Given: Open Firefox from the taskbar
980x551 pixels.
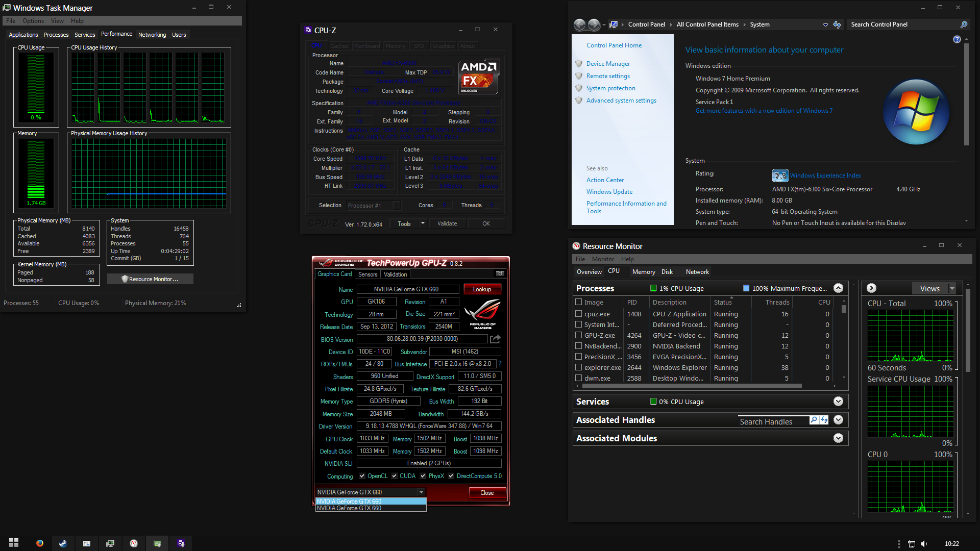Looking at the screenshot, I should pyautogui.click(x=40, y=543).
